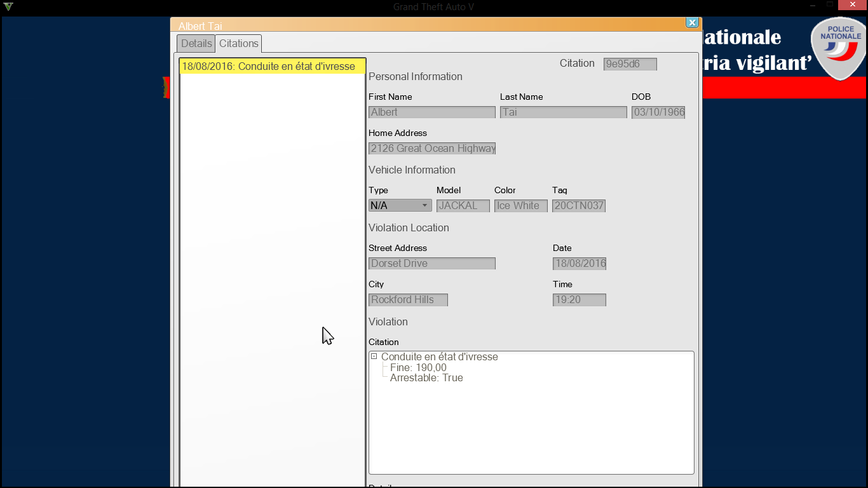Click the GTA V icon in title bar

8,7
